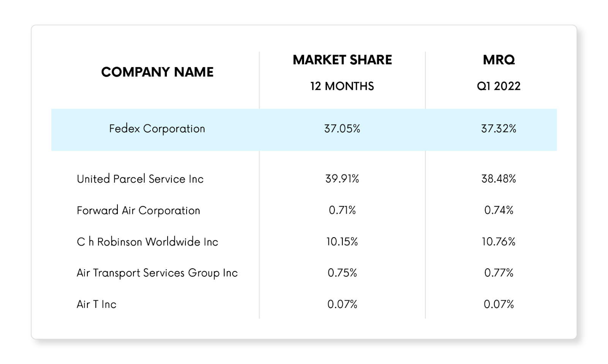Click Air Transport Services Group Inc
608x364 pixels.
coord(157,273)
